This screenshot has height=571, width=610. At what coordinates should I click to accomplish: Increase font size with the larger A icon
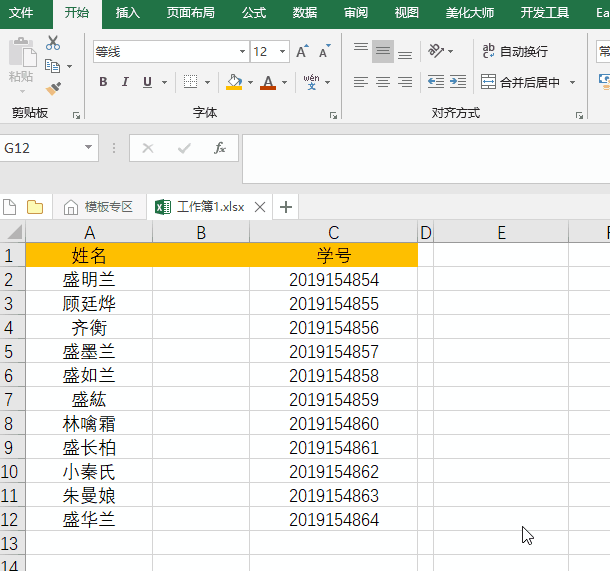(x=302, y=51)
